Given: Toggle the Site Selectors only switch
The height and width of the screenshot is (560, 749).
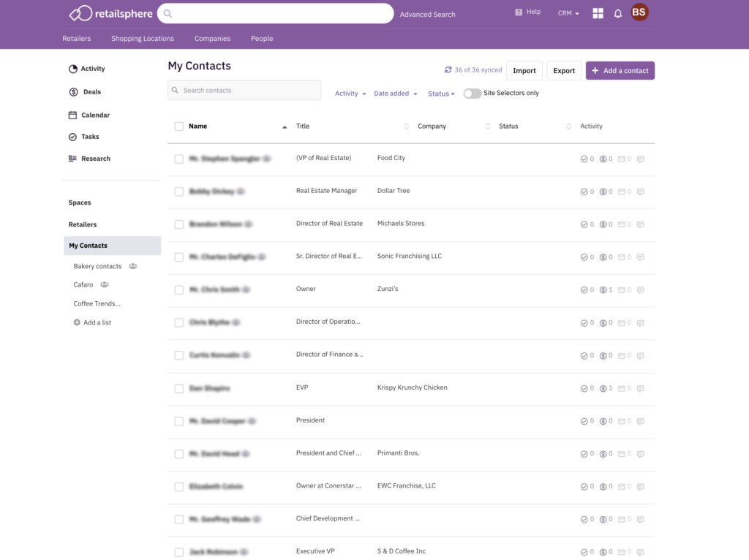Looking at the screenshot, I should coord(472,94).
